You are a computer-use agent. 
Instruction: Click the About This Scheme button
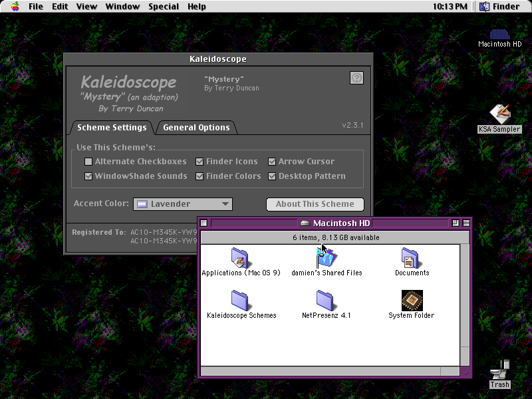tap(315, 204)
